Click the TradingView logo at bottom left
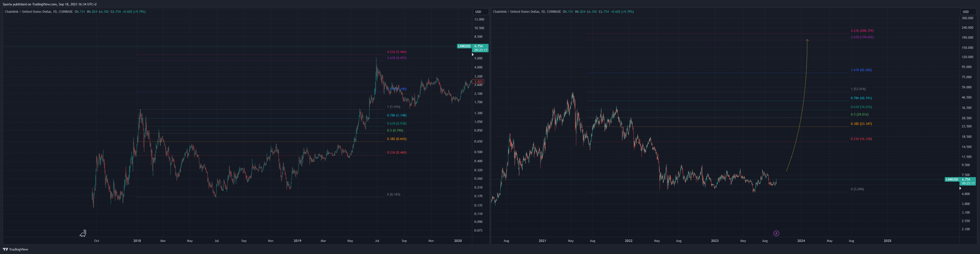Viewport: 980px width, 254px height. pyautogui.click(x=16, y=249)
